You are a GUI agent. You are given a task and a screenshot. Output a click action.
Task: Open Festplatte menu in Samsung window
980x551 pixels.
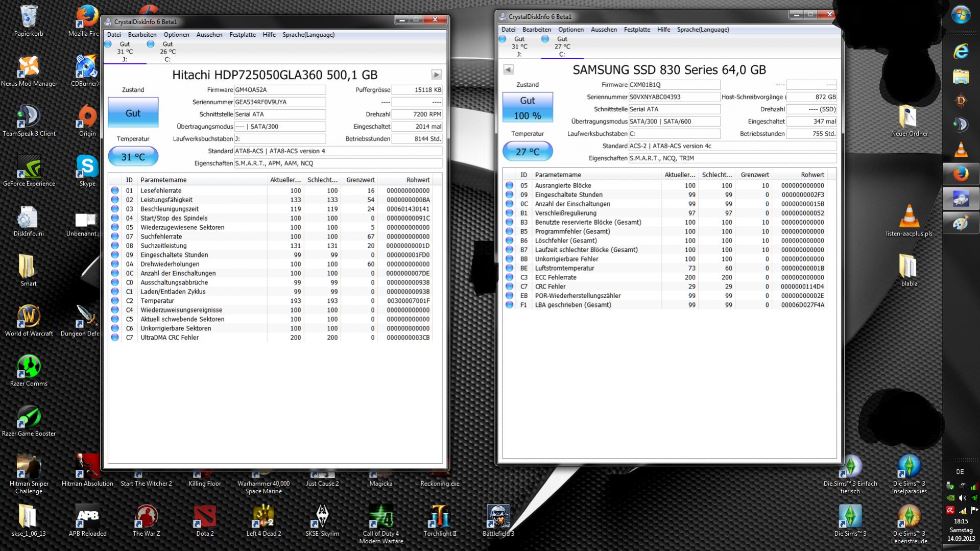637,30
